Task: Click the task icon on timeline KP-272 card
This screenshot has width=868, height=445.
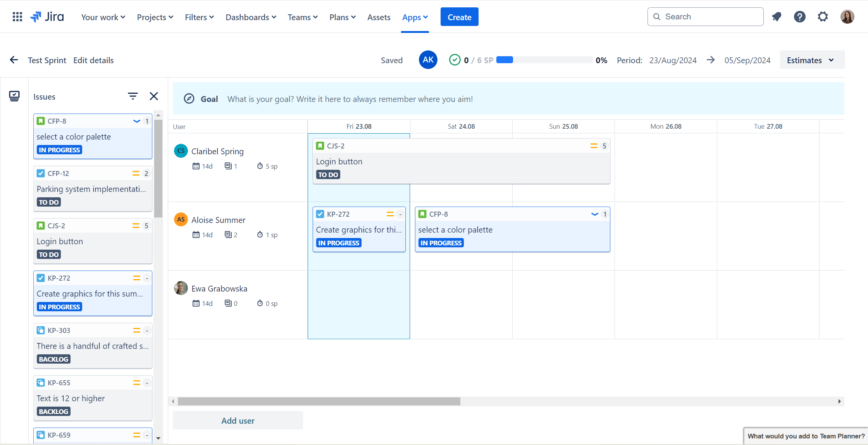Action: pyautogui.click(x=320, y=214)
